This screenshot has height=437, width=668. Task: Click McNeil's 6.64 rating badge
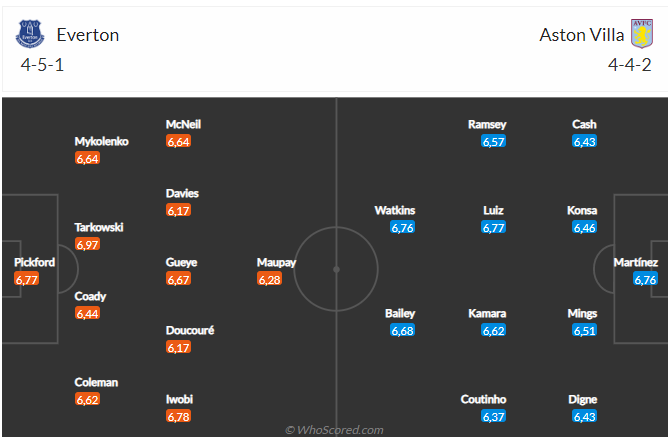(x=178, y=142)
